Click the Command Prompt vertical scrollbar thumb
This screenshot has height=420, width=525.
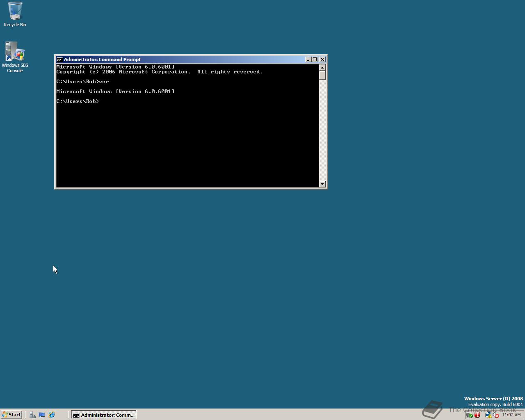click(x=322, y=75)
